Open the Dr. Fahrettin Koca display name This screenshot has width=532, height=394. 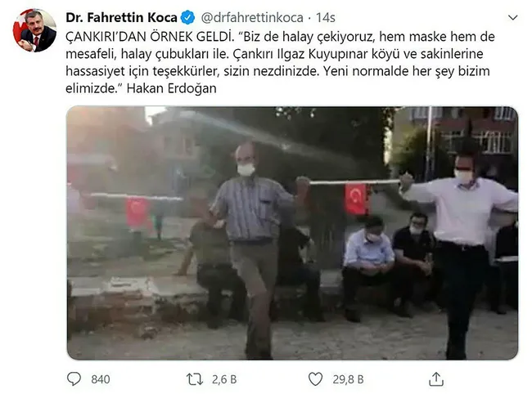click(x=121, y=17)
